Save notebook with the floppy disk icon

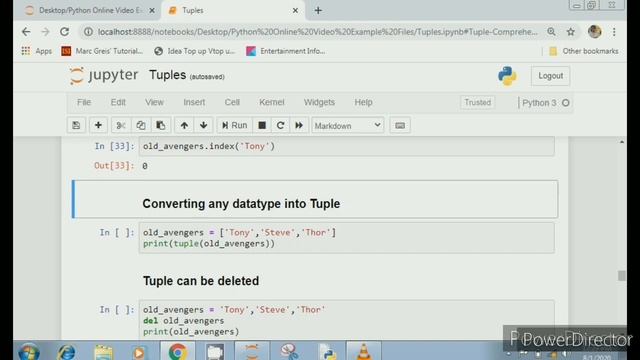pos(76,125)
